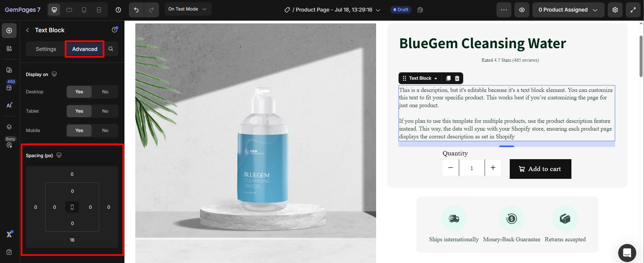This screenshot has height=263, width=644.
Task: Set Desktop display to No
Action: [x=105, y=92]
